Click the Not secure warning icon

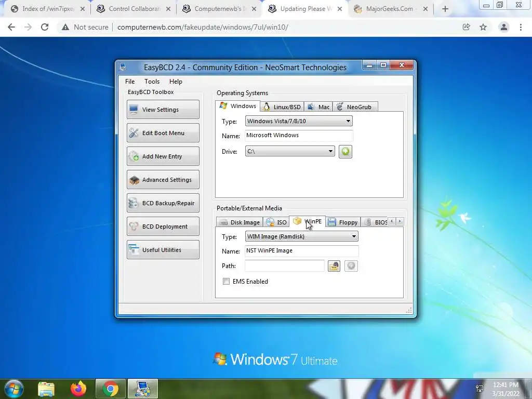(65, 27)
